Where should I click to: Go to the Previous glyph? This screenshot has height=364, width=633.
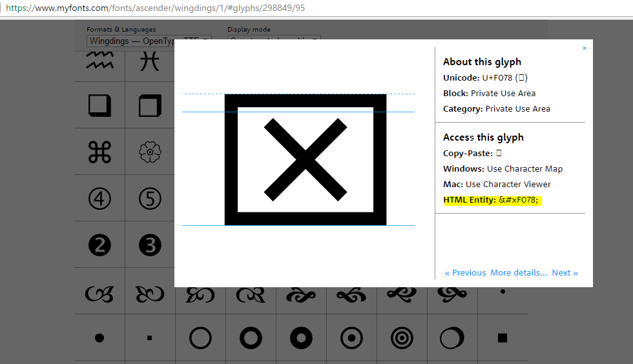click(x=465, y=273)
